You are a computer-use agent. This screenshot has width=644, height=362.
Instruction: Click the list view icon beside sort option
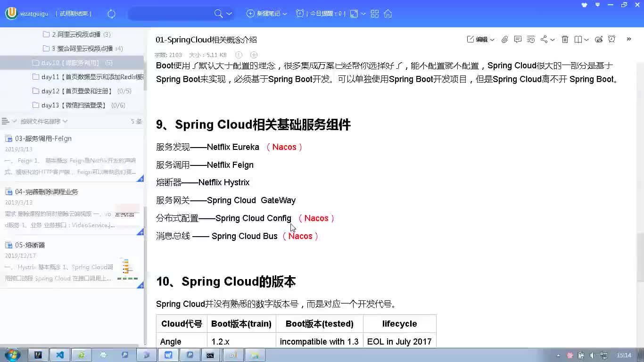point(6,121)
